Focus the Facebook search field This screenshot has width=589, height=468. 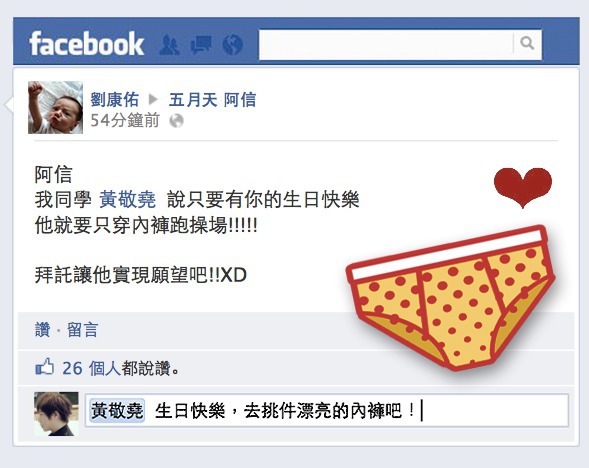point(386,44)
